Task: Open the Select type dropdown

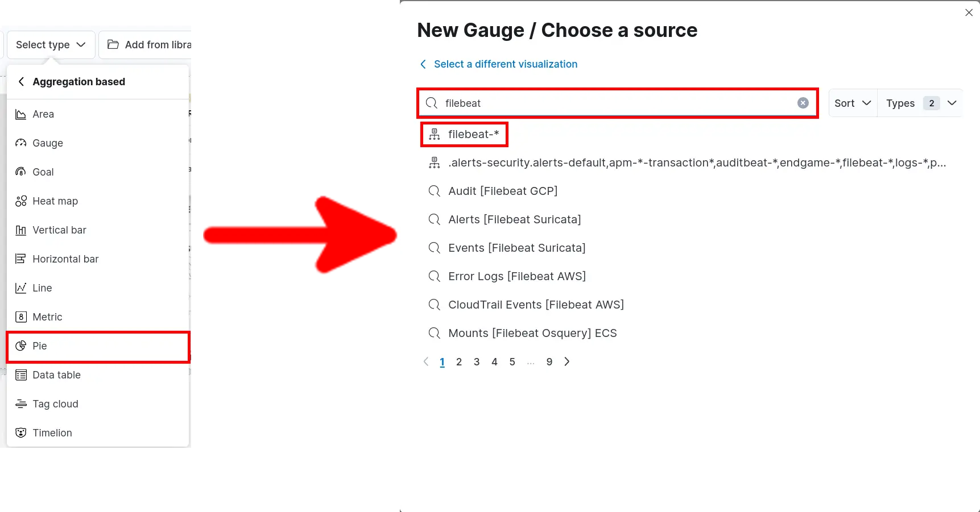Action: click(51, 45)
